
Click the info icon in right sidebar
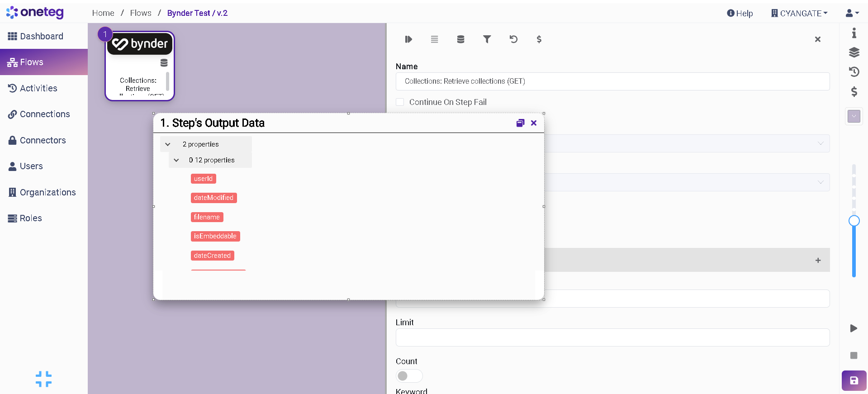854,33
